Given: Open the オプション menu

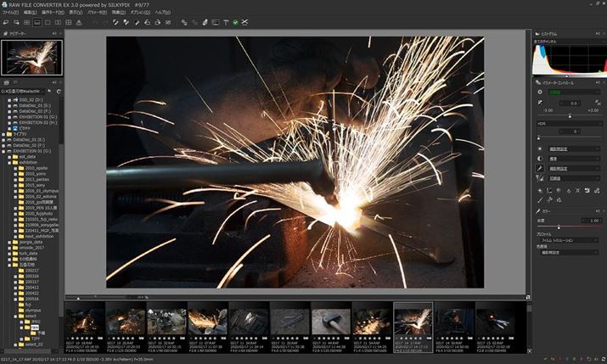Looking at the screenshot, I should point(141,13).
